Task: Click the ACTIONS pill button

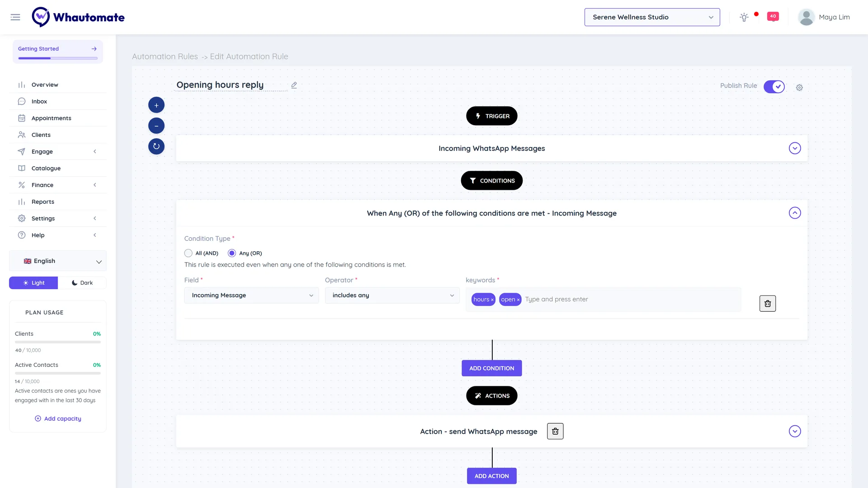Action: click(x=492, y=396)
